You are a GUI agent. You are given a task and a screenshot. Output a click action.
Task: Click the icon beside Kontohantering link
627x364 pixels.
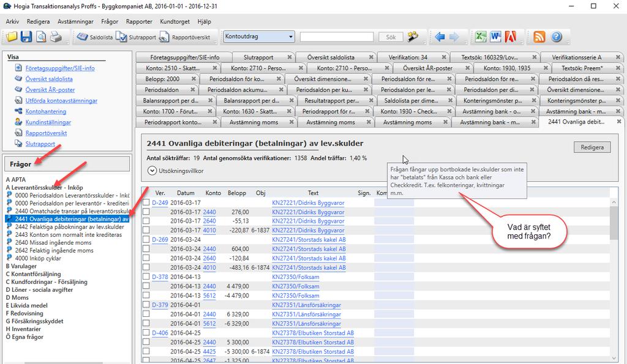click(x=18, y=111)
